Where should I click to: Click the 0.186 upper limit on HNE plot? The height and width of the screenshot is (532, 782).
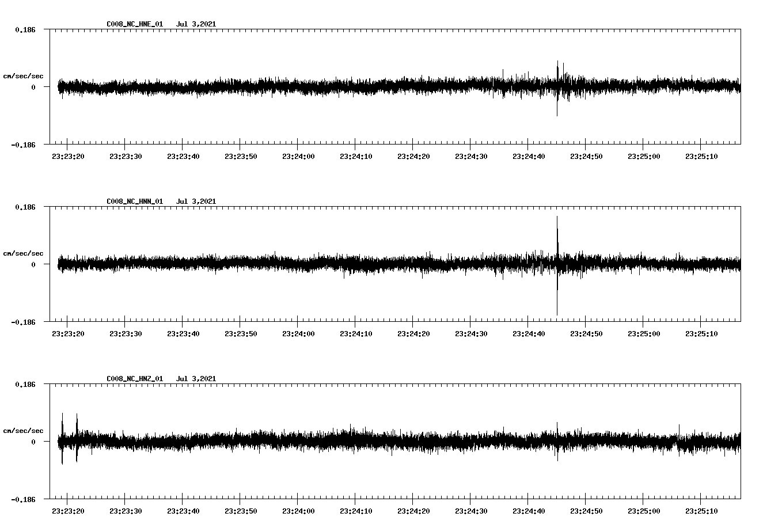25,29
